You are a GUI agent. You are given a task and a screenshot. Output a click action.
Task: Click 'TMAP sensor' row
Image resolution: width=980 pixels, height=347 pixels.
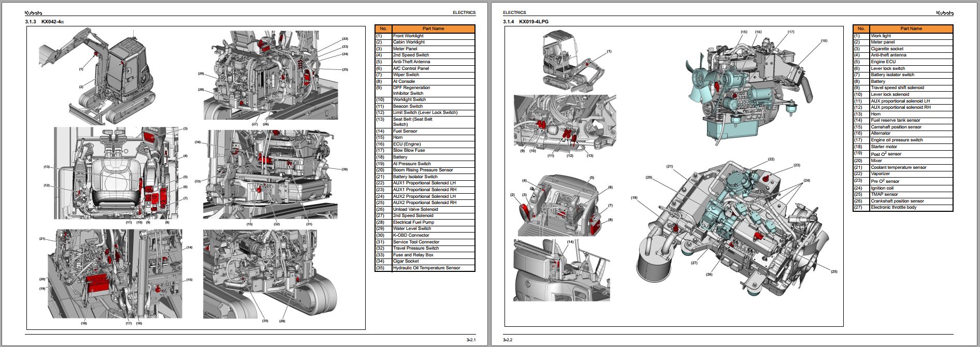click(903, 194)
